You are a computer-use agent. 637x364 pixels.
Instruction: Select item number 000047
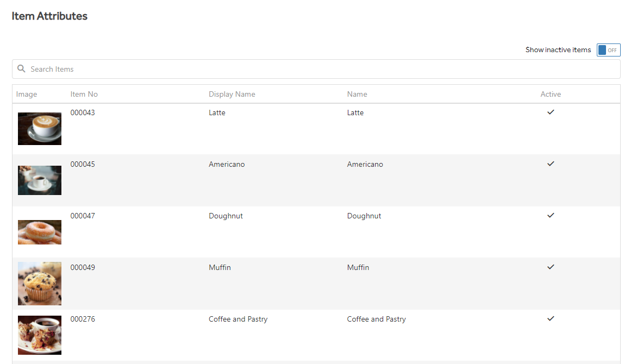[x=83, y=216]
